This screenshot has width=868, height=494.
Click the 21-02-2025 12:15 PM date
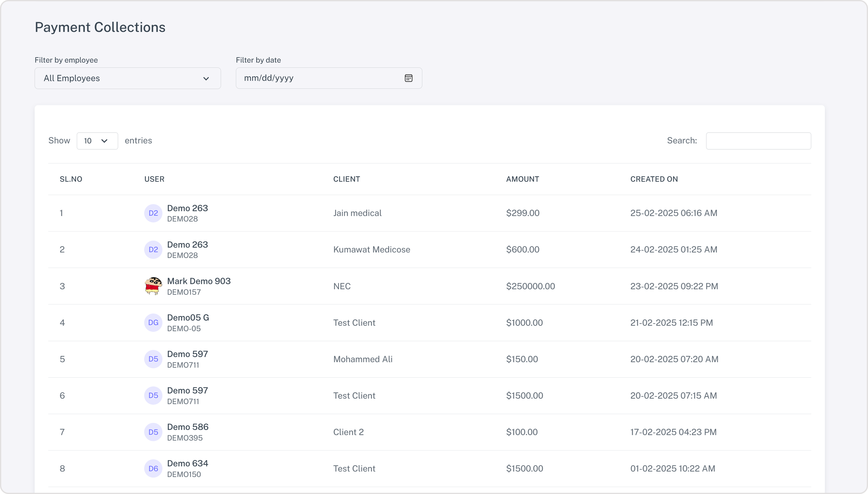[x=672, y=323]
